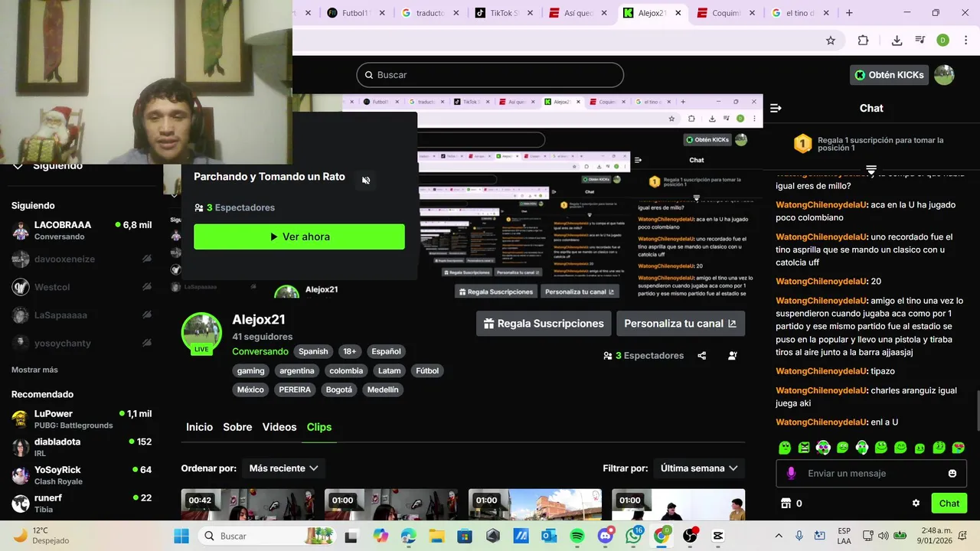This screenshot has width=980, height=551.
Task: Insert the heart-eyes green Kick emote
Action: tap(958, 448)
